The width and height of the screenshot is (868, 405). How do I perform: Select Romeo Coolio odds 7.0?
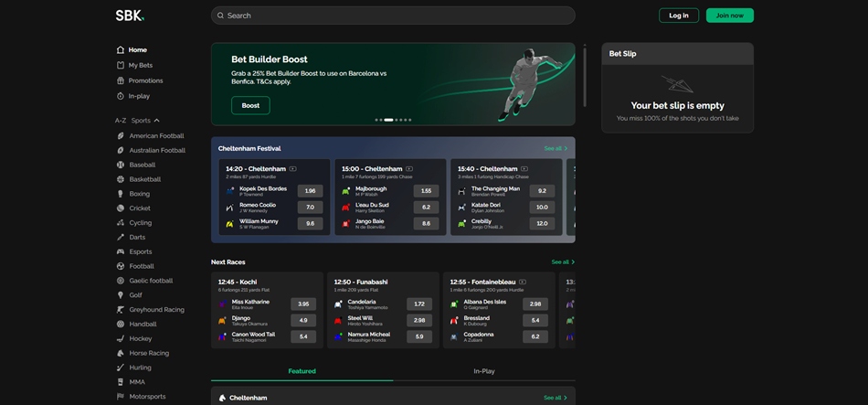pyautogui.click(x=310, y=208)
